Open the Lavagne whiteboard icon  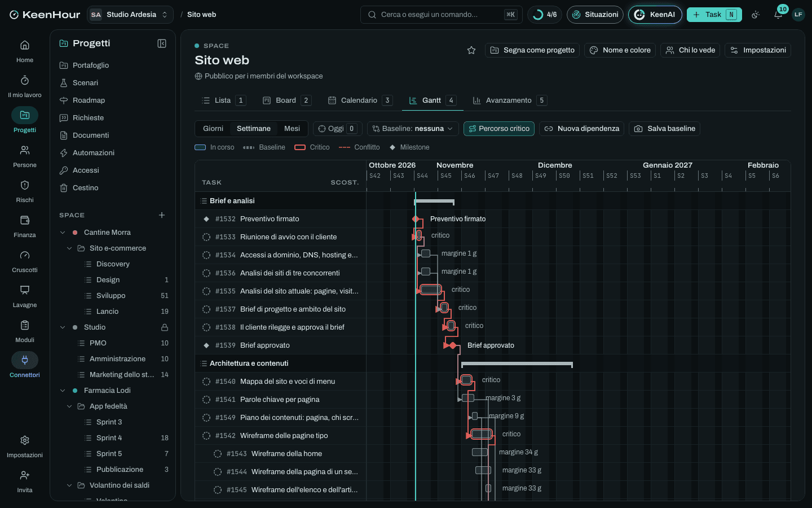25,290
